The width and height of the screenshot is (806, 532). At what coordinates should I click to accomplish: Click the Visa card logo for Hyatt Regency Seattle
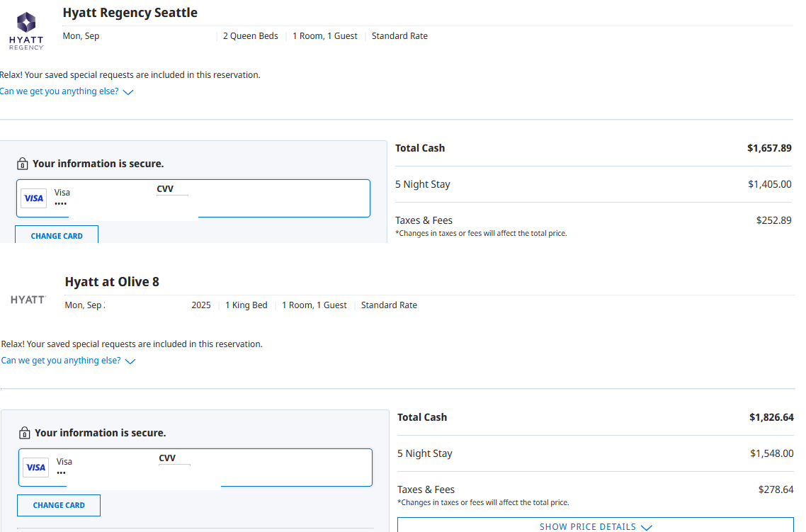click(x=34, y=198)
